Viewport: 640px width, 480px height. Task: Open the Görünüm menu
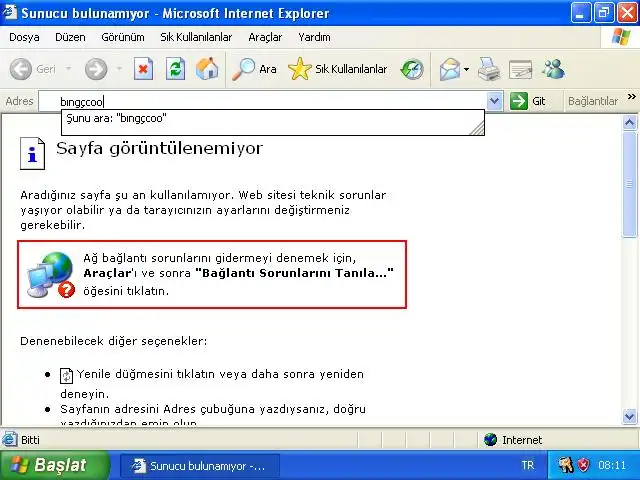(x=123, y=37)
